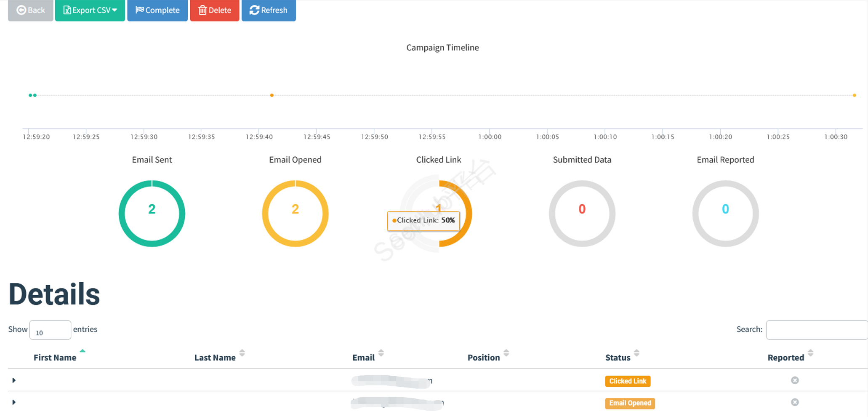Sort by the Reported column arrows
This screenshot has height=417, width=868.
[810, 353]
